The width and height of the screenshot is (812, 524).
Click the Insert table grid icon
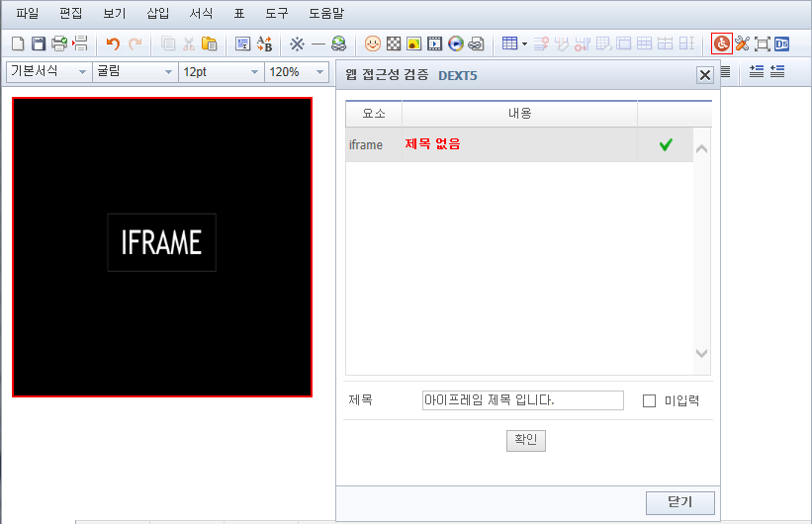pos(509,44)
